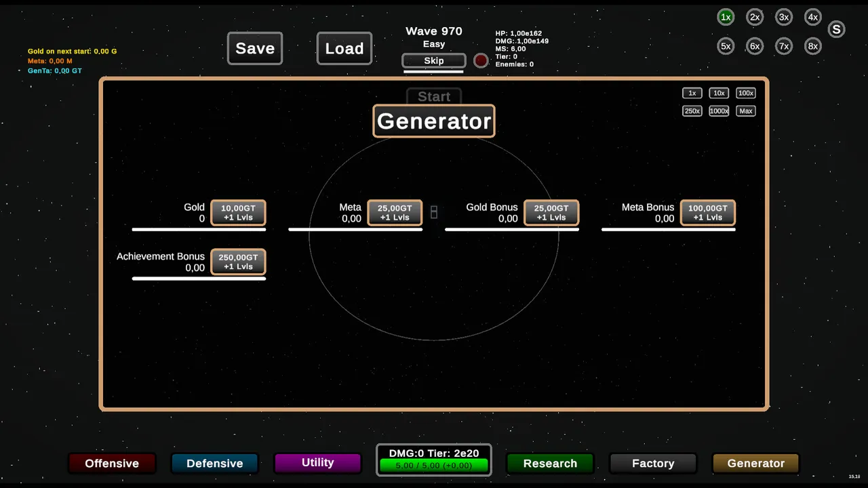Image resolution: width=868 pixels, height=488 pixels.
Task: Select 1x purchase amount
Action: click(x=692, y=93)
